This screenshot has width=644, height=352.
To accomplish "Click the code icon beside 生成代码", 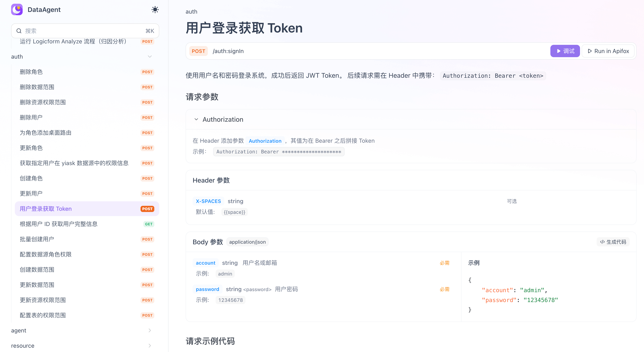I will (x=602, y=242).
